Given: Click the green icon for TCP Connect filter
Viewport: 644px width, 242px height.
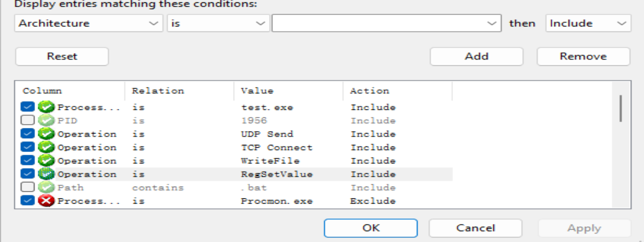Looking at the screenshot, I should (46, 147).
